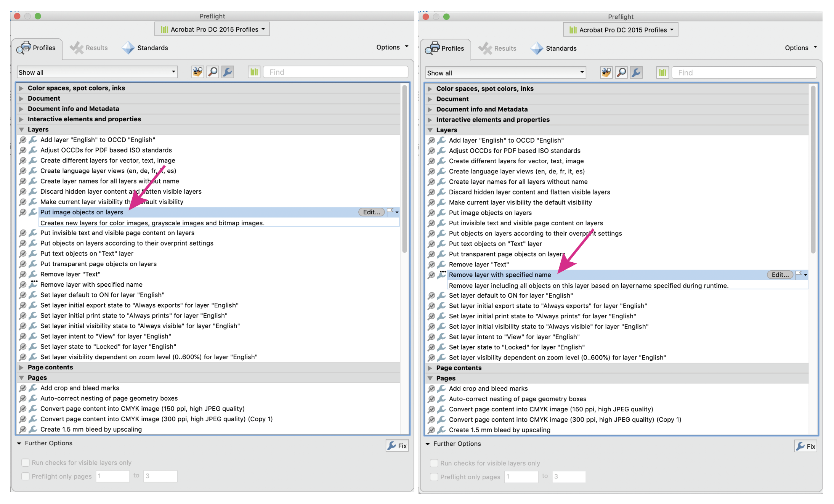Screen dimensions: 834x504
Task: Click inside the Find search field
Action: [335, 72]
